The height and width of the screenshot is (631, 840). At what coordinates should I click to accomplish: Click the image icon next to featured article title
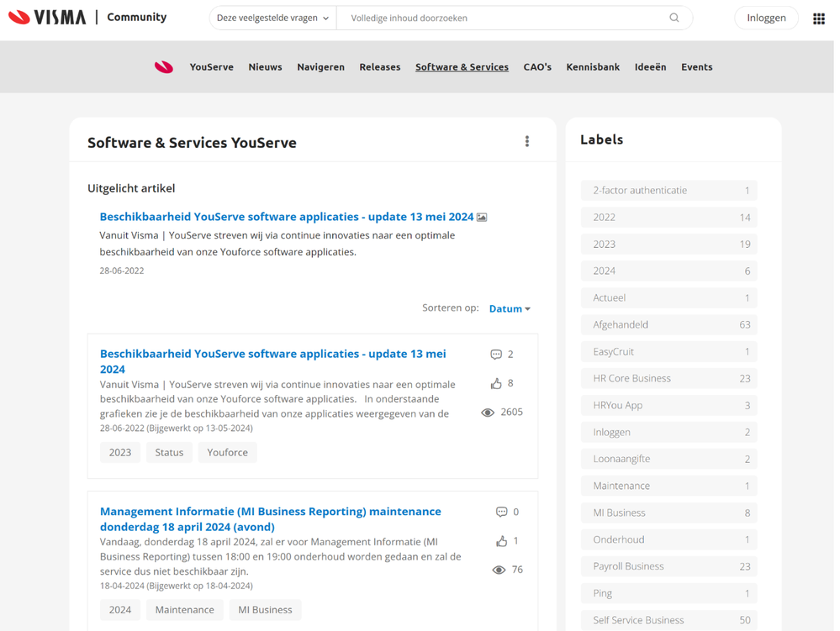[x=482, y=218]
